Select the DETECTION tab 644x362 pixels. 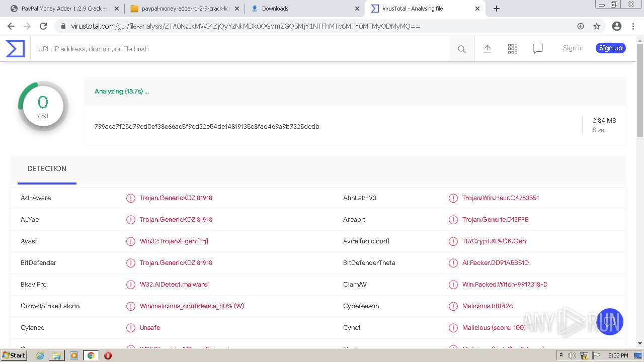pos(47,169)
